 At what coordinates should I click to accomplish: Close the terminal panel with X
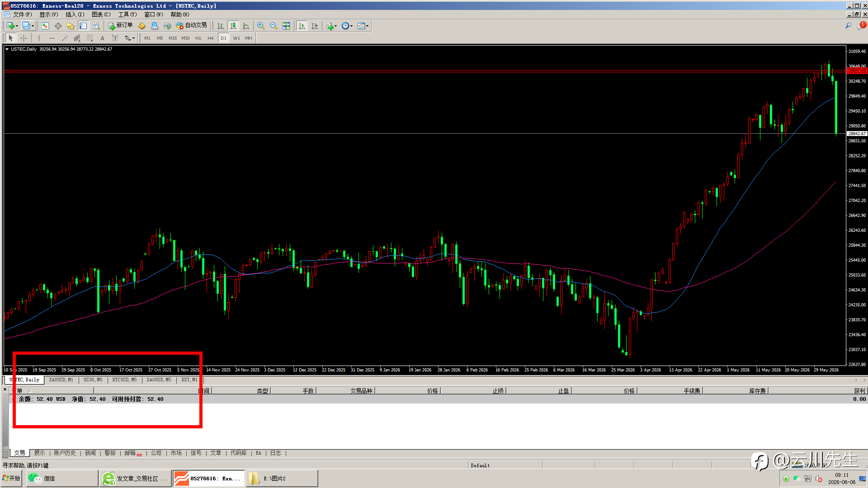click(x=5, y=389)
